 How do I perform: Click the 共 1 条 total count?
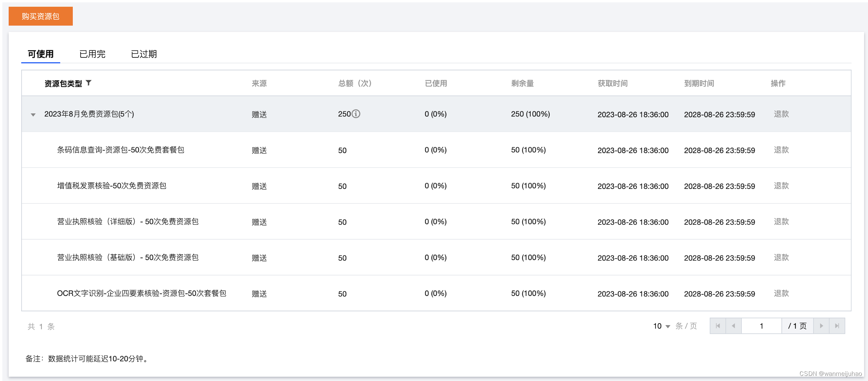[x=41, y=326]
